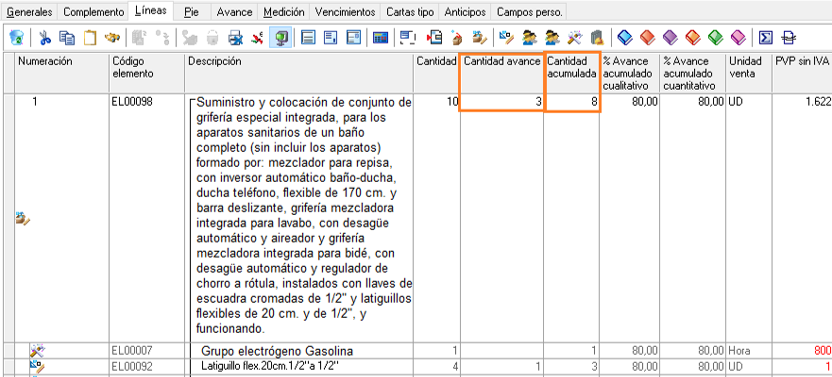
Task: Click the Cantidad avance column header
Action: (x=502, y=73)
